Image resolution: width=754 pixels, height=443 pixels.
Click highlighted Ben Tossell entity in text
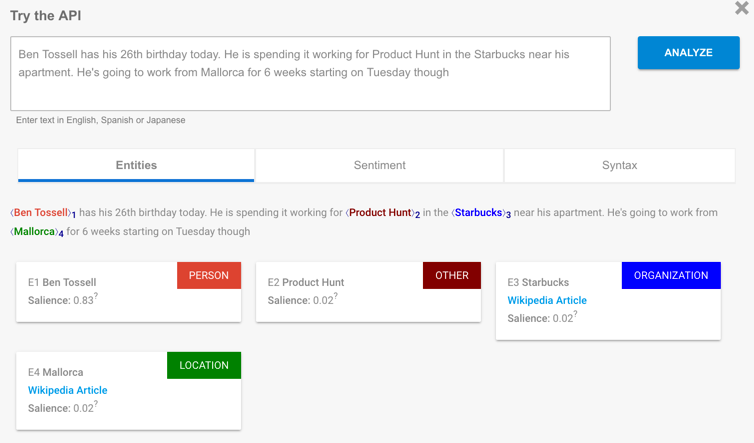41,213
